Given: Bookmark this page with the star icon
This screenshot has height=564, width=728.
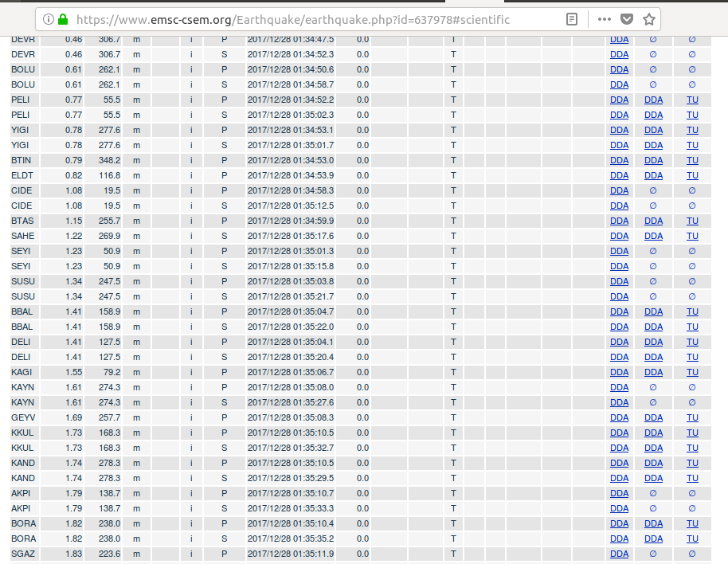Looking at the screenshot, I should 648,19.
